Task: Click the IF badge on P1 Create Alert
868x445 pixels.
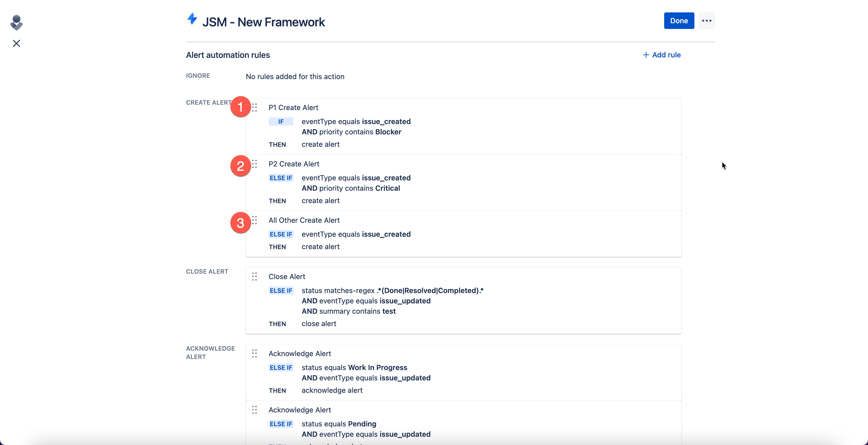Action: click(x=281, y=121)
